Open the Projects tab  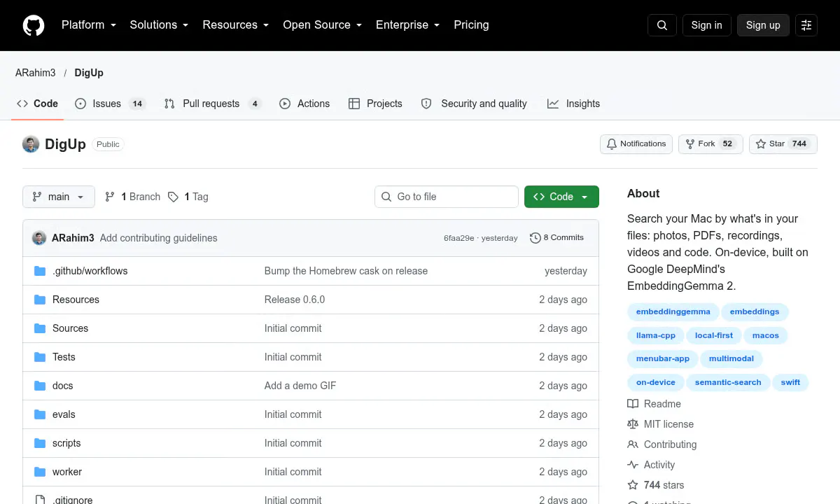[375, 104]
